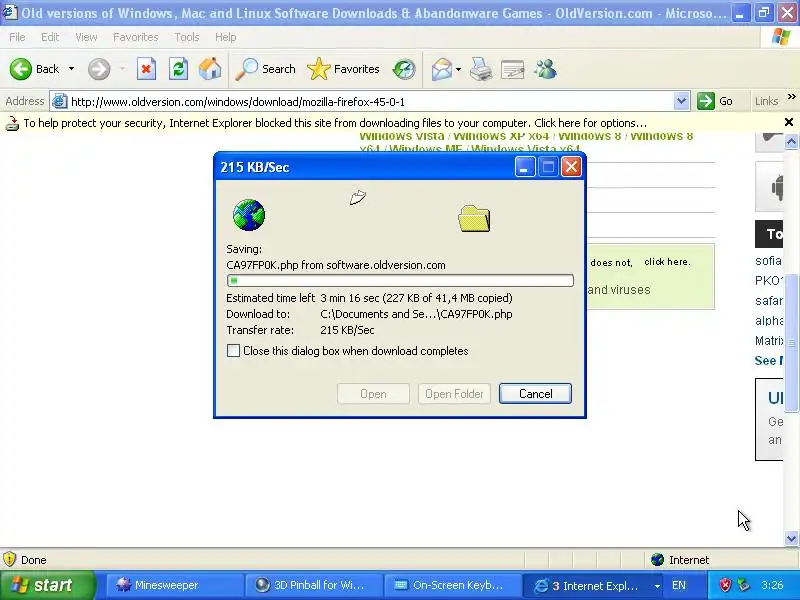Switch to On-Screen Keyboard taskbar button

(x=451, y=585)
